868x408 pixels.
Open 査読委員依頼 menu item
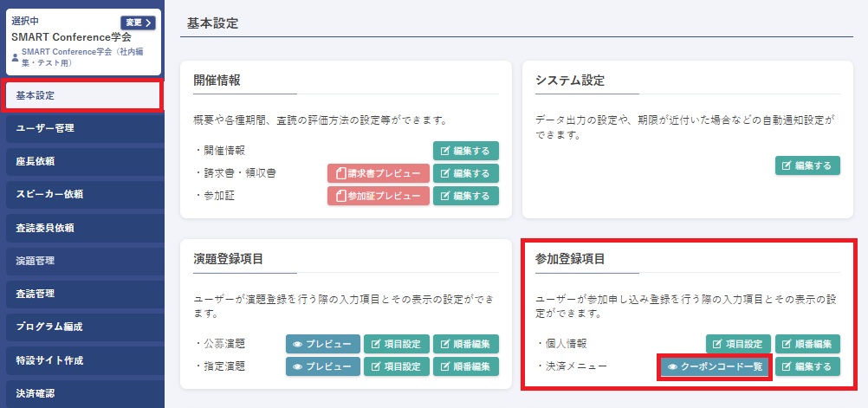pos(81,228)
